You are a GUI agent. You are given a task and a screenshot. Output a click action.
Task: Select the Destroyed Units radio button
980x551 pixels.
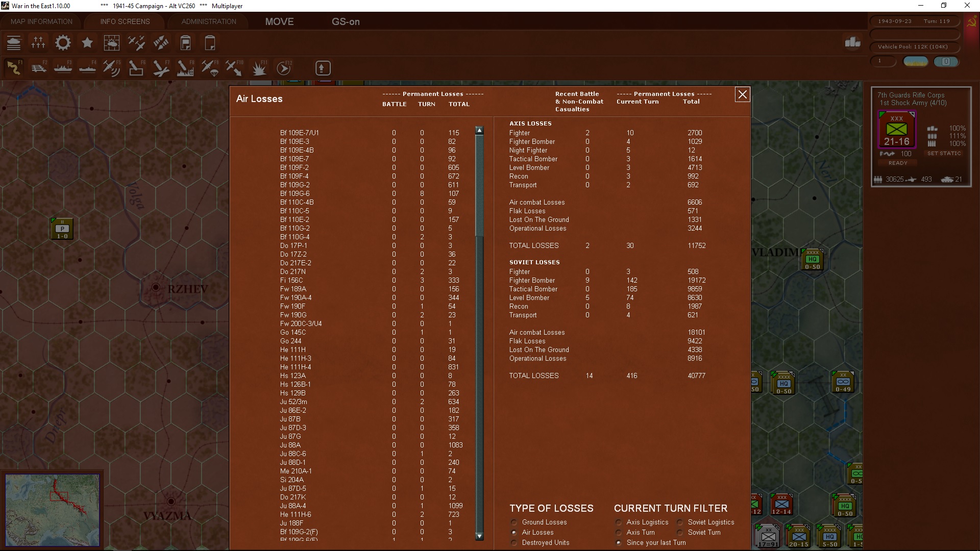tap(514, 543)
